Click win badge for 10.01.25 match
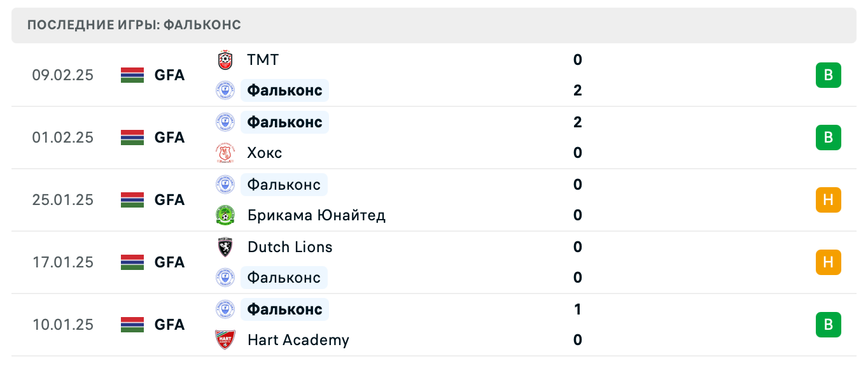Viewport: 868px width, 368px height. pos(828,325)
